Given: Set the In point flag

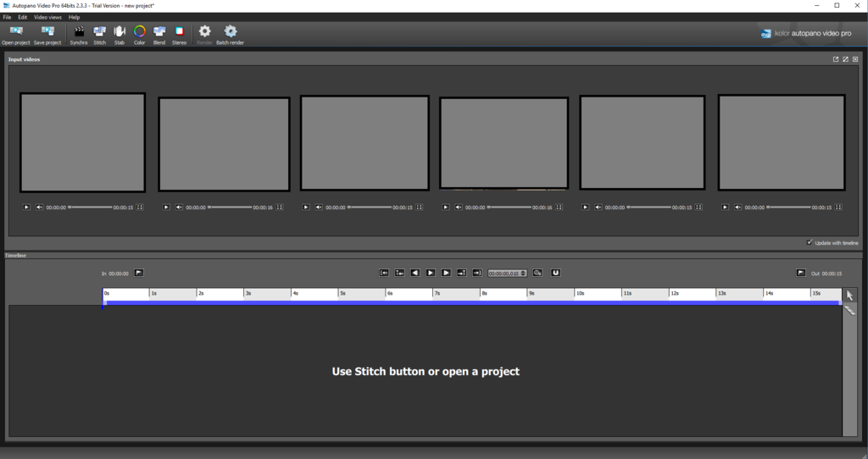Looking at the screenshot, I should pos(139,273).
